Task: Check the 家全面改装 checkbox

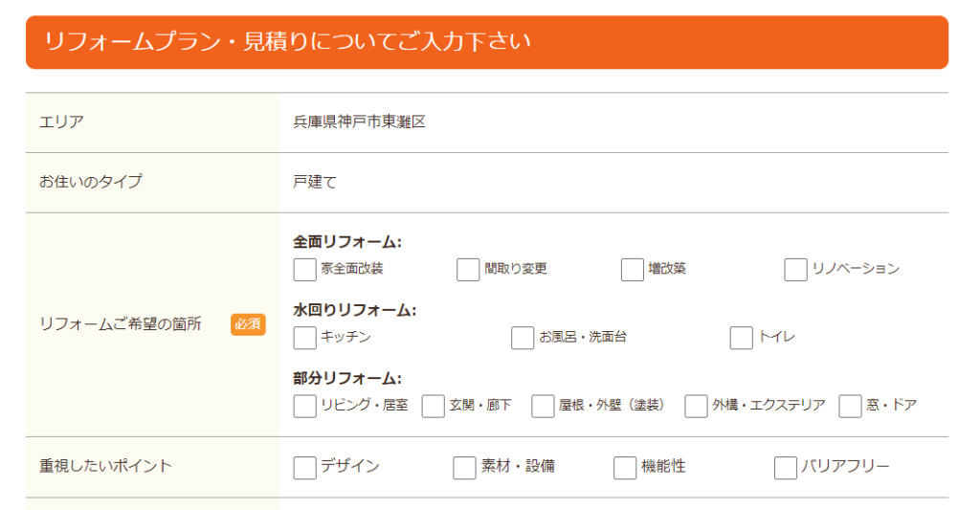Action: (304, 270)
